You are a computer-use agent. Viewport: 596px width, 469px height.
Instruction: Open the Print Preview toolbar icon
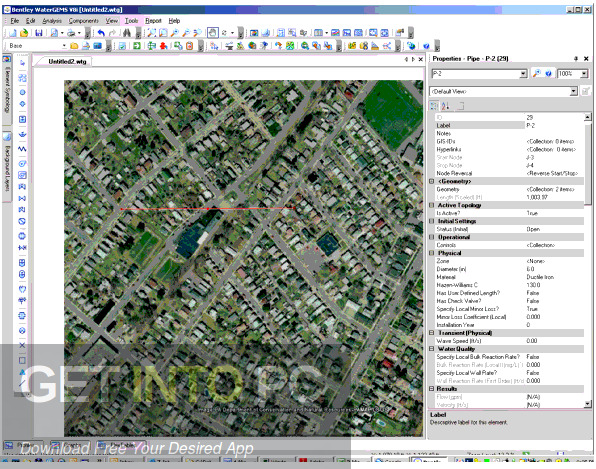point(54,33)
